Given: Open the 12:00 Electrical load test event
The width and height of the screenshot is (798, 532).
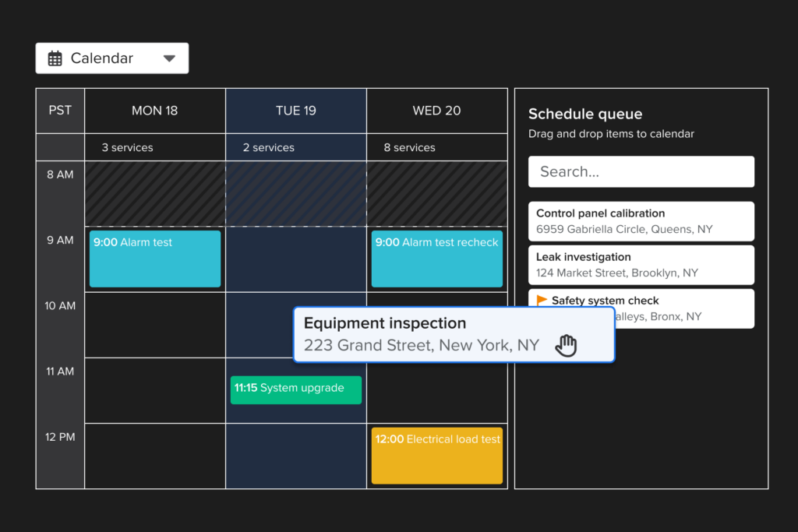Looking at the screenshot, I should click(436, 455).
